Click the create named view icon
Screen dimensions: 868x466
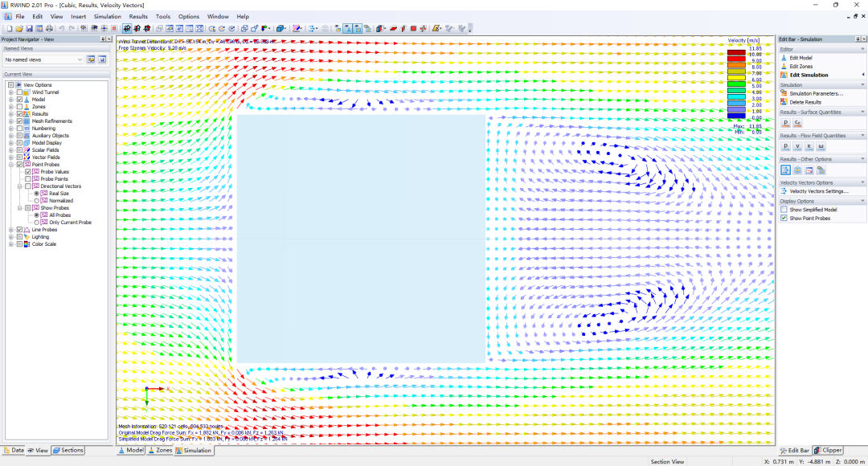coord(91,59)
